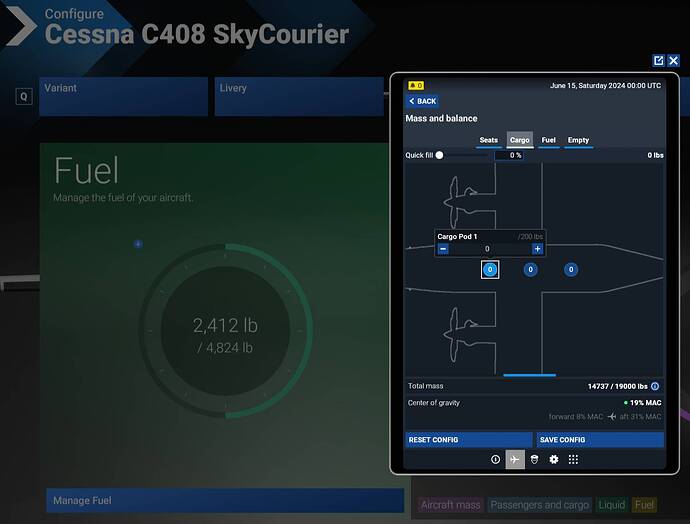Click the aircraft icon between MAC limits
The width and height of the screenshot is (690, 524).
pyautogui.click(x=611, y=416)
